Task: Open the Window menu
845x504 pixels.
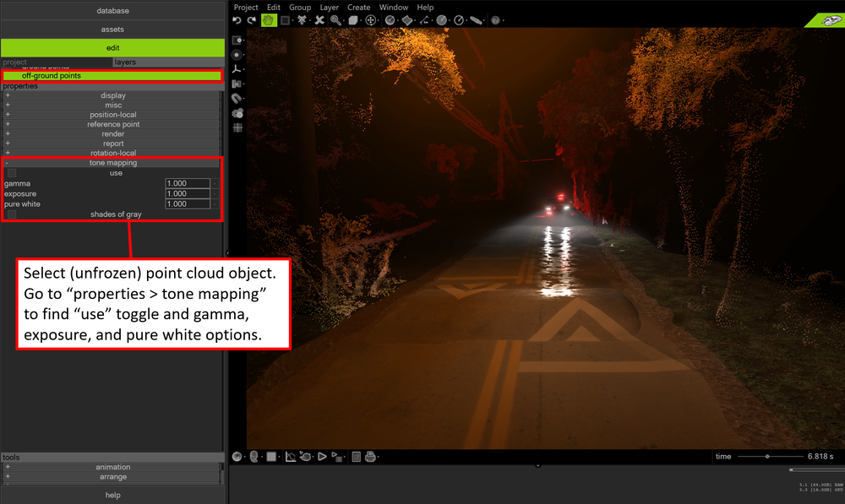Action: click(394, 7)
